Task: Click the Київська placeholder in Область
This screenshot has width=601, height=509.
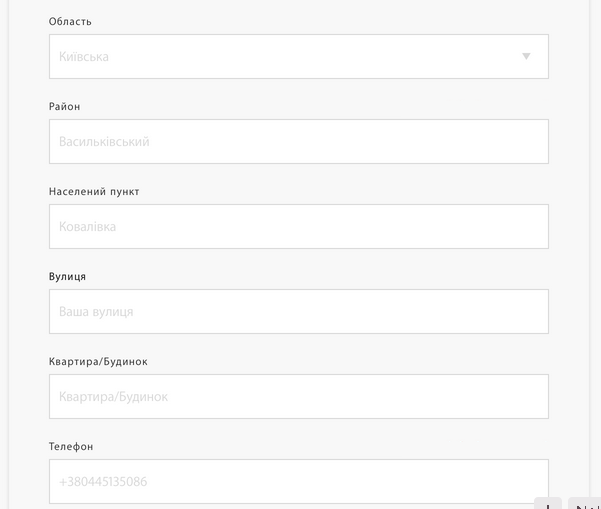Action: (84, 57)
